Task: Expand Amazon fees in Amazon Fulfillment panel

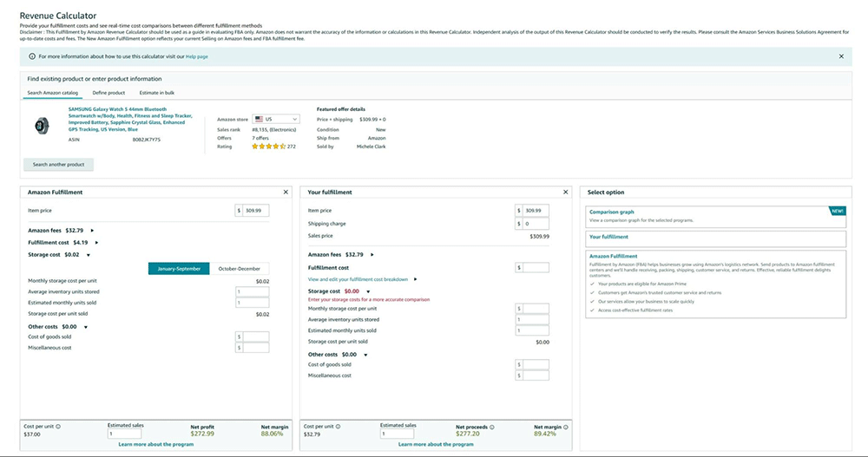Action: [x=92, y=231]
